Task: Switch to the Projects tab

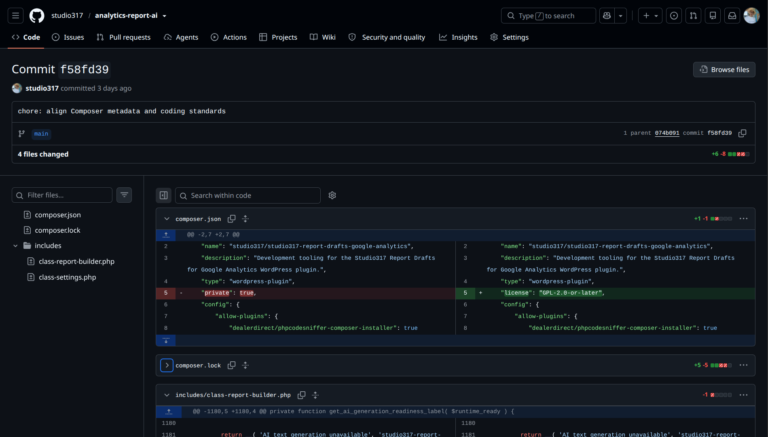Action: 278,37
